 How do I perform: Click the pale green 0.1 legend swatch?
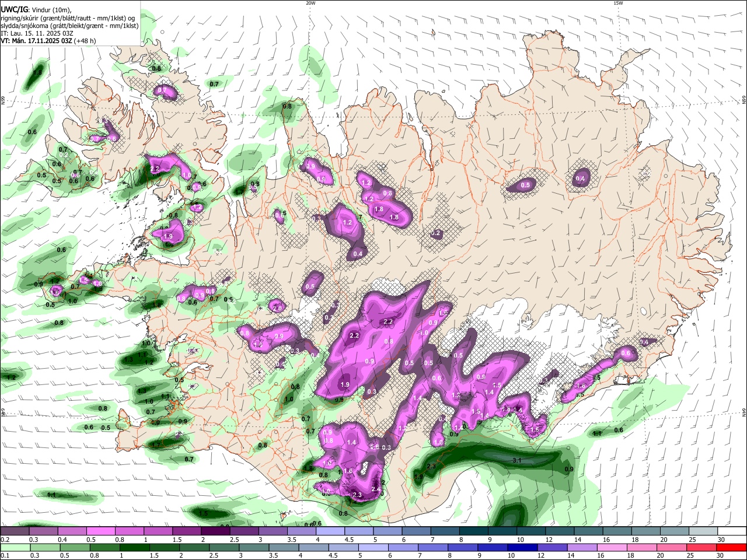pos(15,547)
